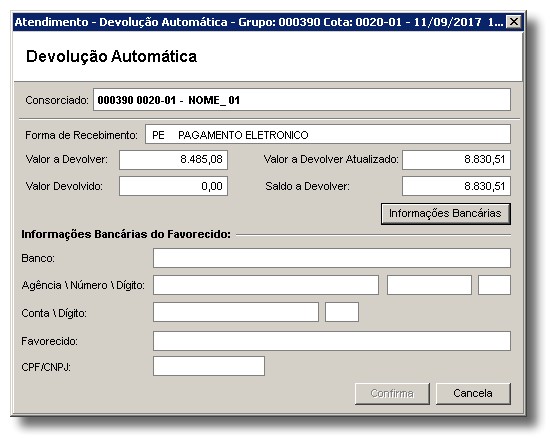Click the agency Dígito input field
Viewport: 552px width, 438px height.
tap(494, 285)
